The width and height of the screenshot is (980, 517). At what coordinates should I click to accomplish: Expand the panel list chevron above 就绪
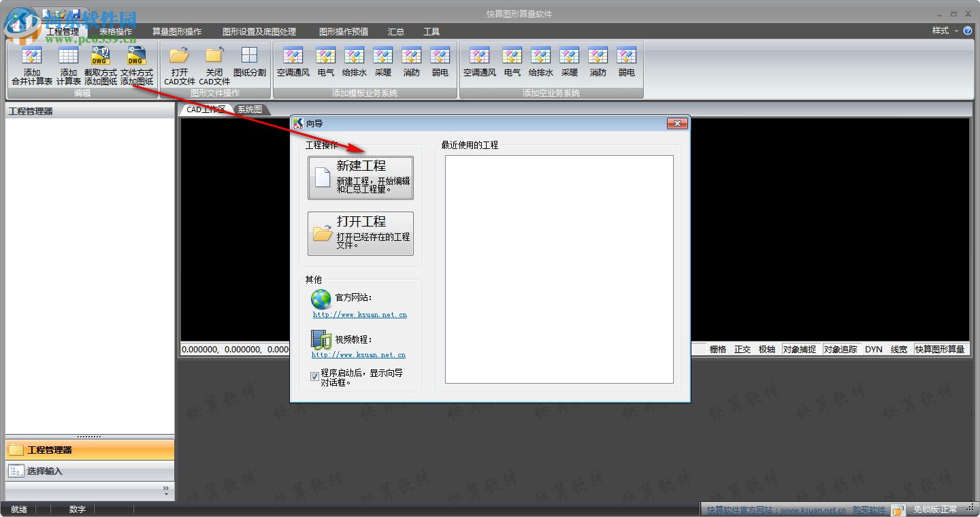click(x=166, y=487)
